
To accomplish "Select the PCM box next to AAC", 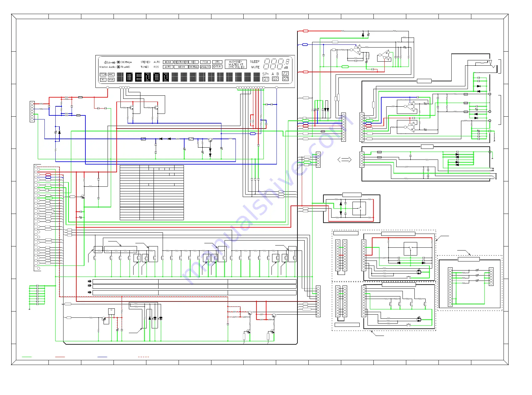I will [x=103, y=74].
